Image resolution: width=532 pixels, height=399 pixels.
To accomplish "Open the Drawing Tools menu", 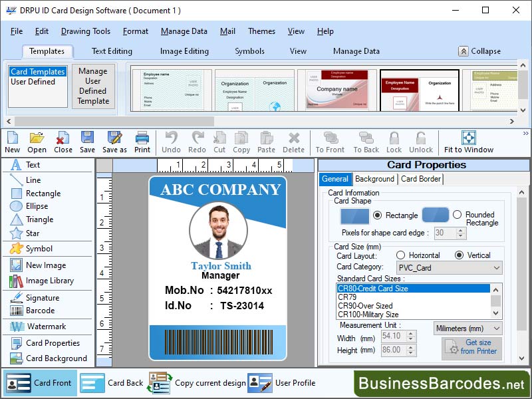I will coord(86,31).
